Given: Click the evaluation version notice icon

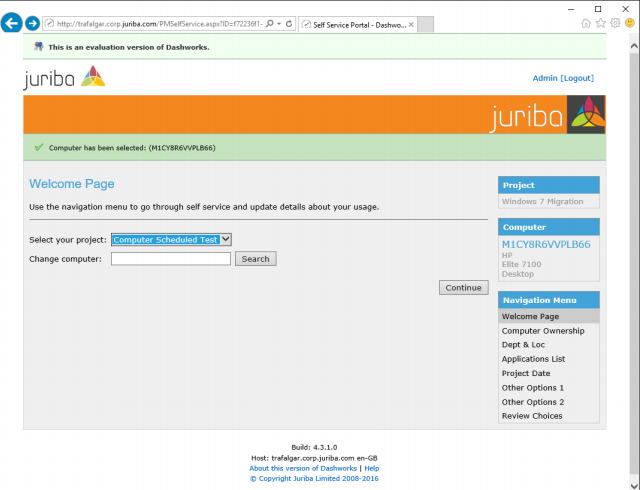Looking at the screenshot, I should 39,47.
